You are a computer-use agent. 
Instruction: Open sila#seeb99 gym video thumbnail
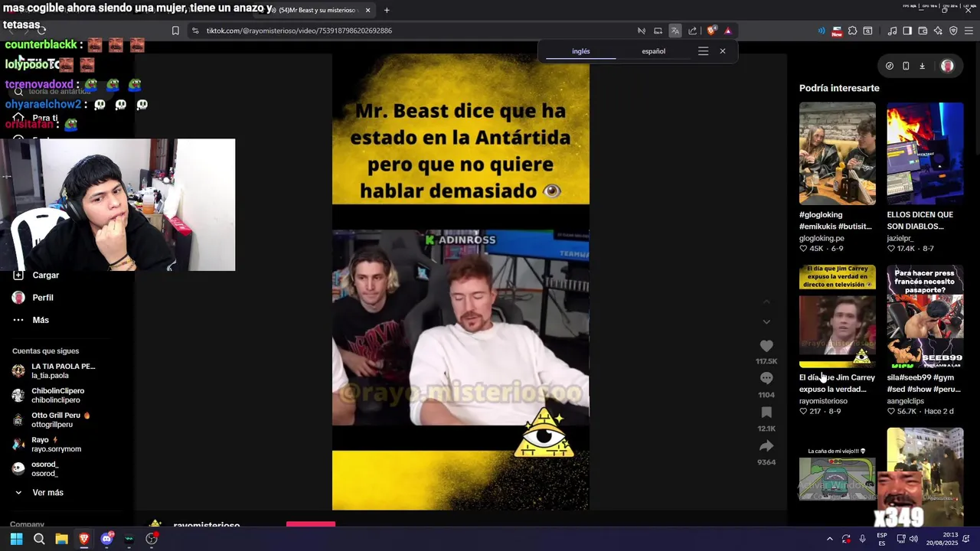pos(925,316)
